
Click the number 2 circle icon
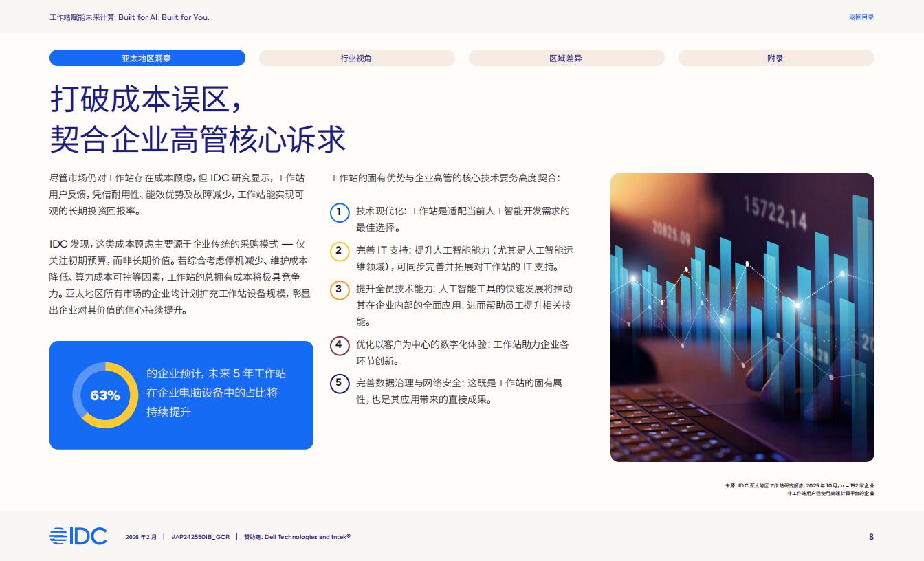(x=340, y=251)
